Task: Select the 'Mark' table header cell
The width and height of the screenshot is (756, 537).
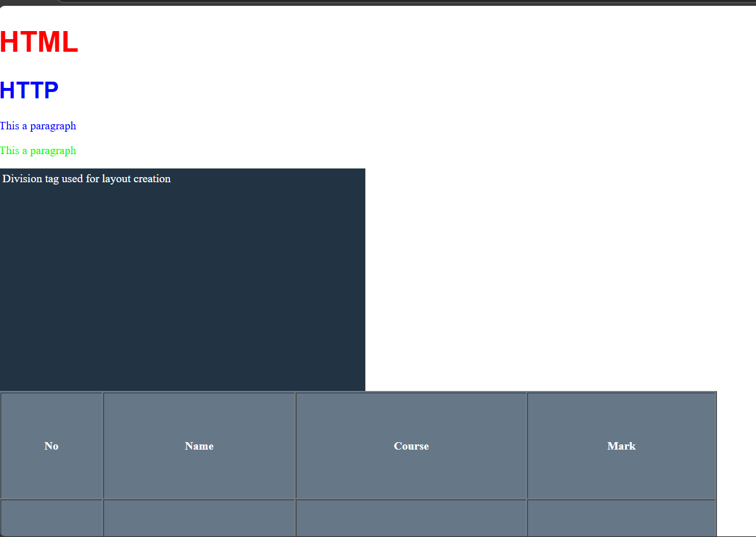Action: pos(621,446)
